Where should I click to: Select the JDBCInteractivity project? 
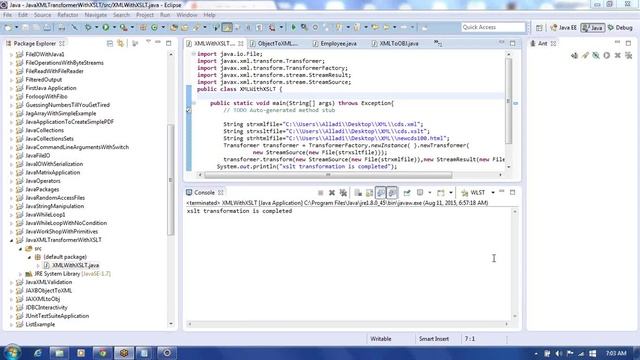[x=46, y=308]
